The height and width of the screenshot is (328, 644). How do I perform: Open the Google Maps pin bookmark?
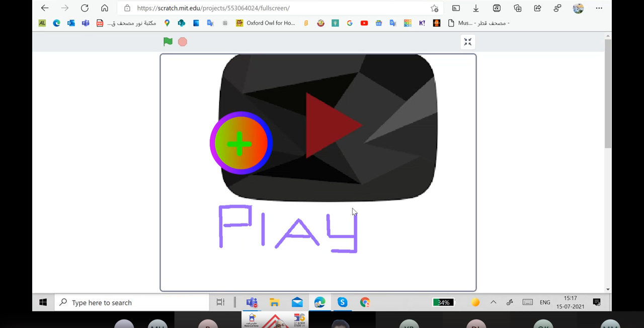pos(167,23)
